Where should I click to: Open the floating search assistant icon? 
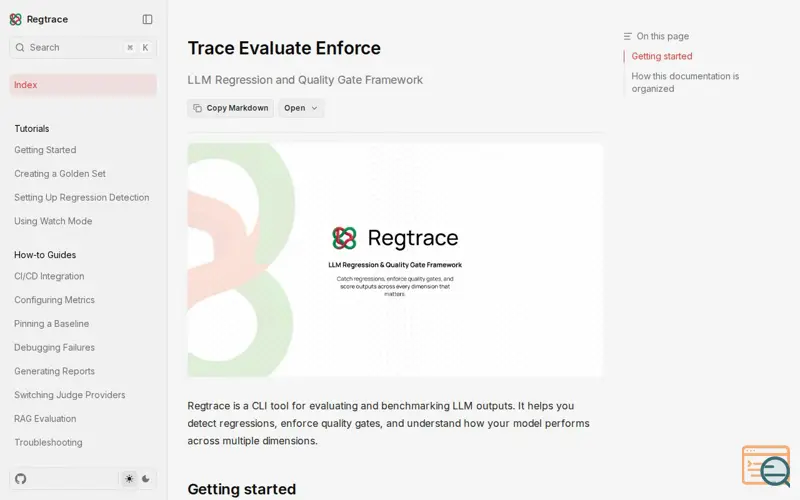click(x=766, y=466)
